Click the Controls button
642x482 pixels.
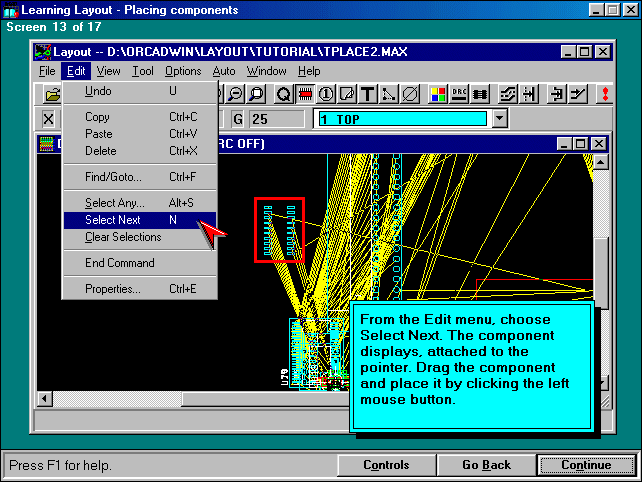[386, 465]
